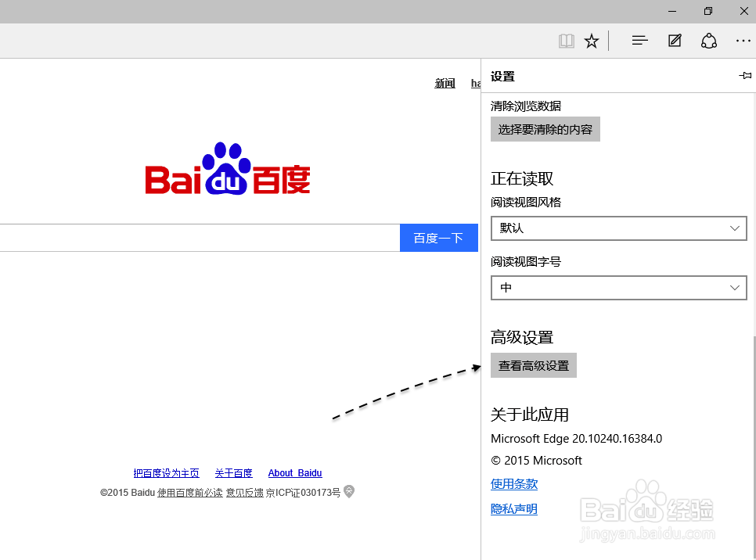
Task: Click 选择要清除的内容 button
Action: click(545, 129)
